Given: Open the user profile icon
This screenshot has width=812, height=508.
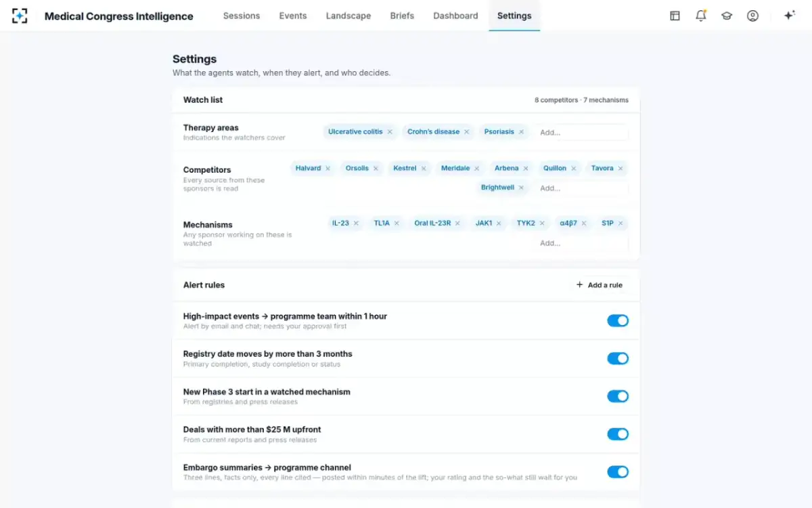Looking at the screenshot, I should 752,16.
